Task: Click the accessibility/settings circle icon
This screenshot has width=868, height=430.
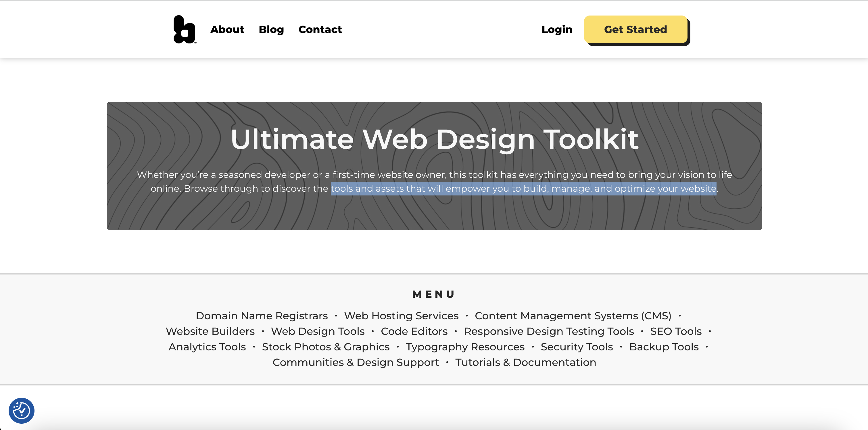Action: (x=21, y=411)
